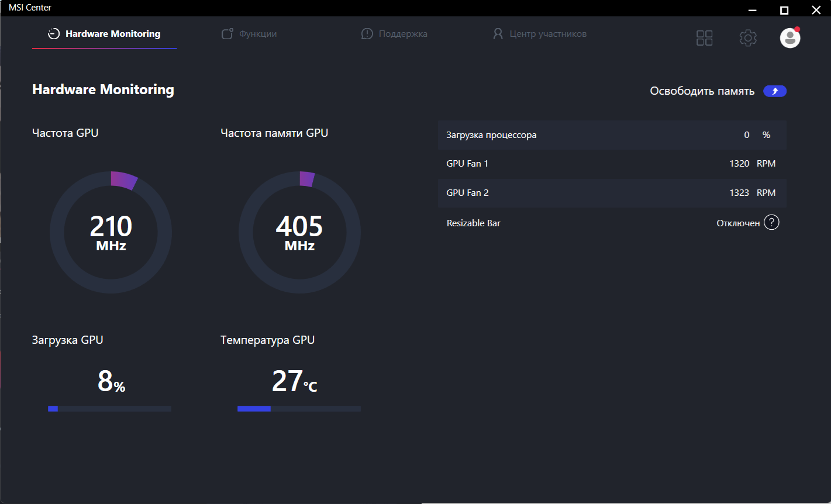Click the Центр участников person icon

coord(498,34)
